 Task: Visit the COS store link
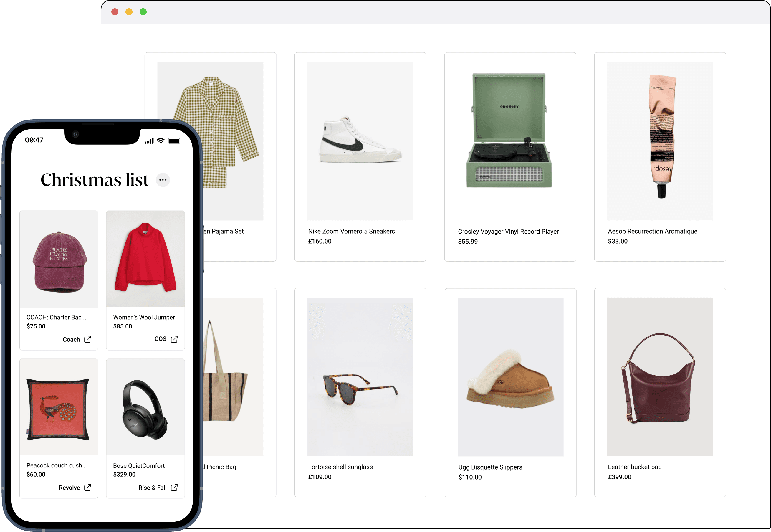click(160, 339)
